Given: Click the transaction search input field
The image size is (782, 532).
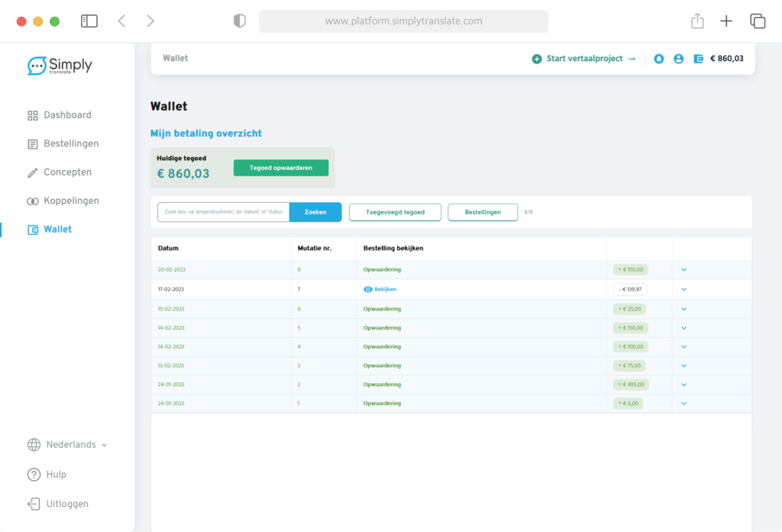Looking at the screenshot, I should pyautogui.click(x=224, y=212).
